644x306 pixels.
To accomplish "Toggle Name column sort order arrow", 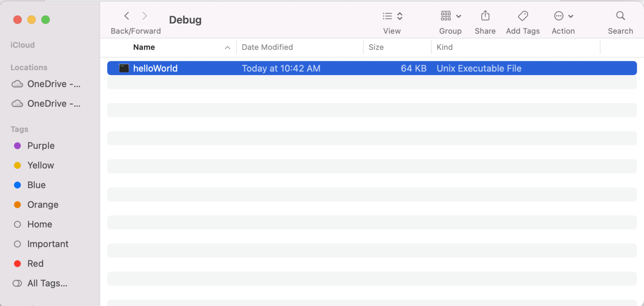I will pos(227,48).
